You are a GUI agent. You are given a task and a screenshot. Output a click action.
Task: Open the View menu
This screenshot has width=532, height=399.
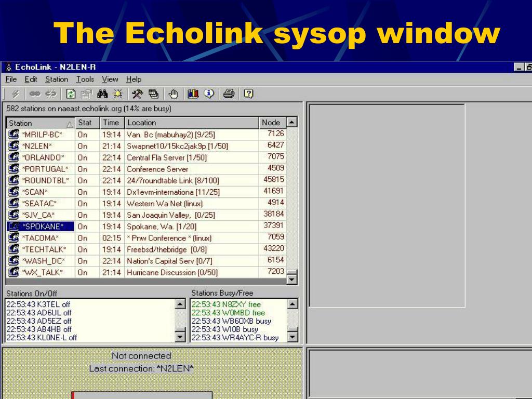(110, 79)
